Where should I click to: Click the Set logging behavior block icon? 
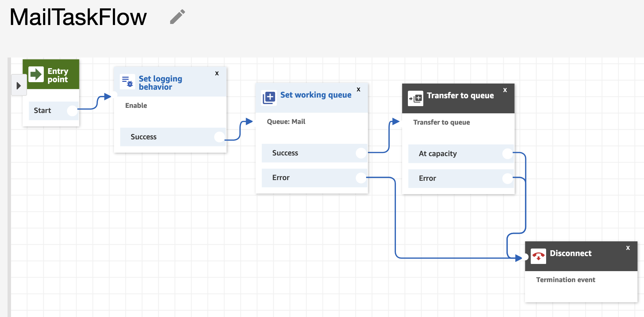(x=128, y=82)
